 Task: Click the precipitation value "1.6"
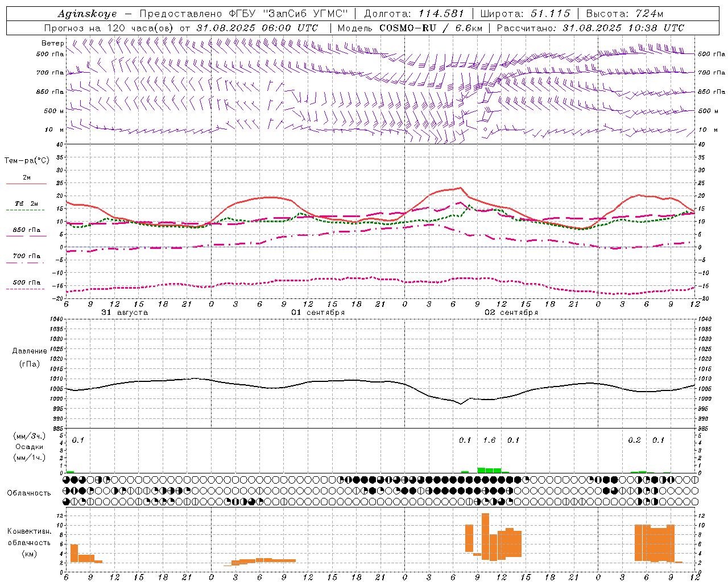tap(489, 440)
